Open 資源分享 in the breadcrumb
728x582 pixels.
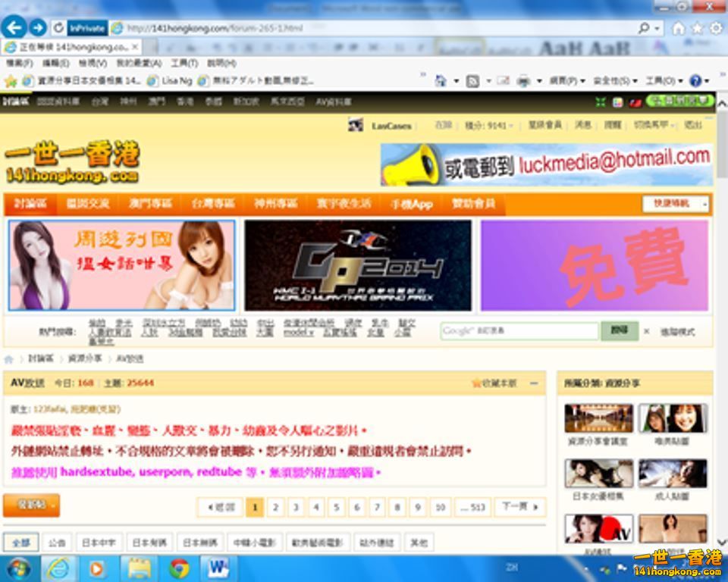[x=84, y=358]
